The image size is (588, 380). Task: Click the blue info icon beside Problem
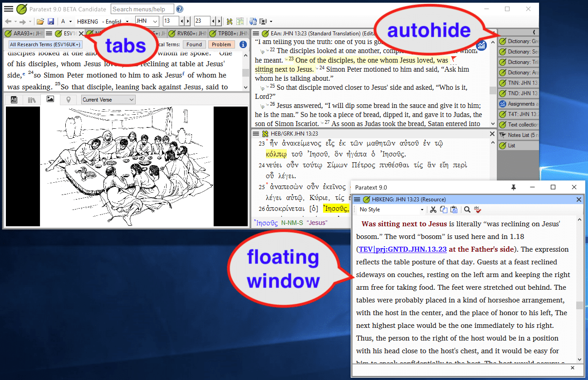[x=243, y=44]
